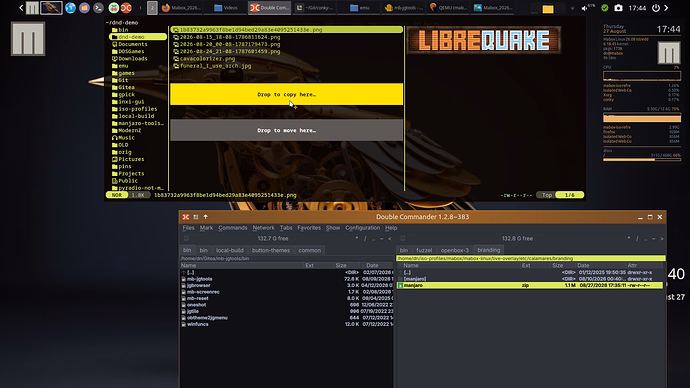Switch to the Videos taskbar window
This screenshot has width=690, height=388.
226,8
